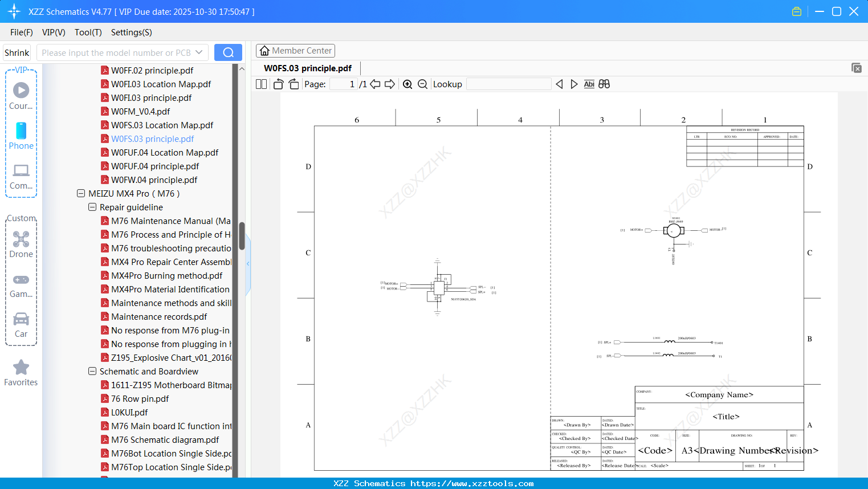Zoom in on the schematic page
Viewport: 868px width, 489px height.
pyautogui.click(x=407, y=84)
